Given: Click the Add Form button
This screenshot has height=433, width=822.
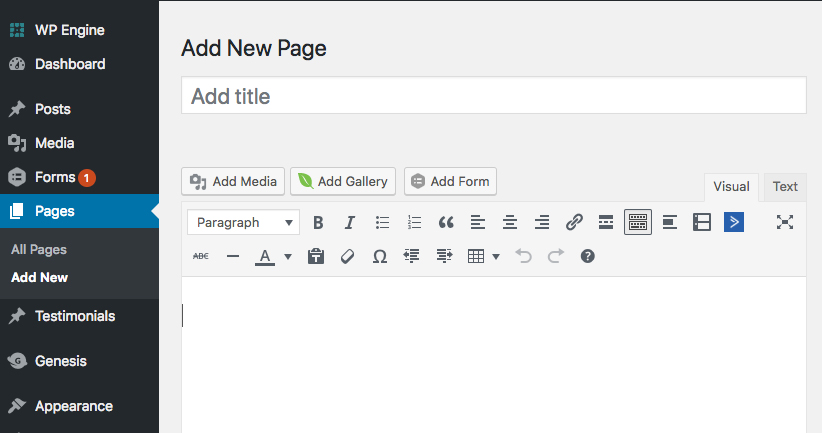Looking at the screenshot, I should pos(450,181).
